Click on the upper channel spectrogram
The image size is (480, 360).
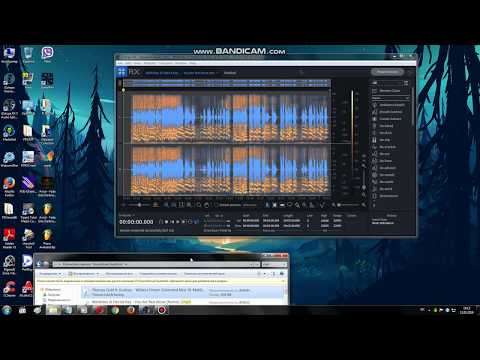230,118
